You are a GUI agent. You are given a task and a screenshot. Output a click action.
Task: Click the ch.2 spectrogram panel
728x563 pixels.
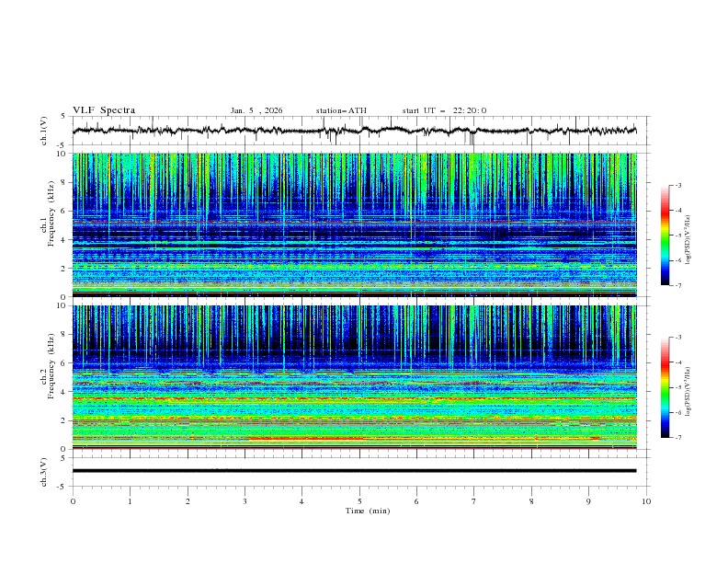coord(354,377)
